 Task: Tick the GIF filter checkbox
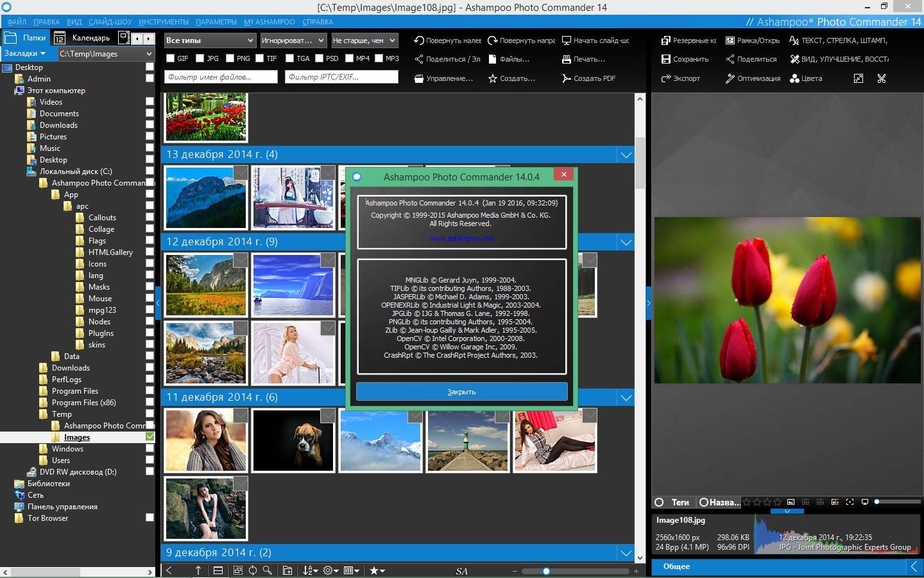tap(170, 58)
